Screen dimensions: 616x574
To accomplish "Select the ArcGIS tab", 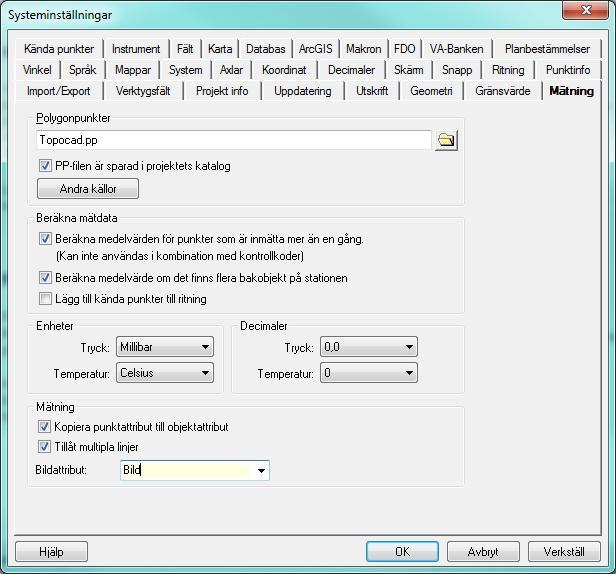I will click(315, 49).
